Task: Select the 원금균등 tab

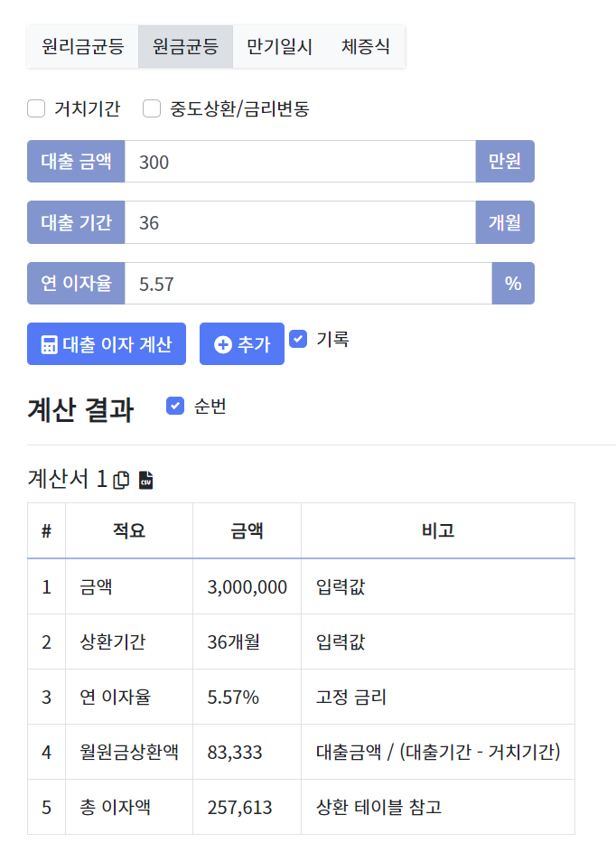Action: [184, 46]
